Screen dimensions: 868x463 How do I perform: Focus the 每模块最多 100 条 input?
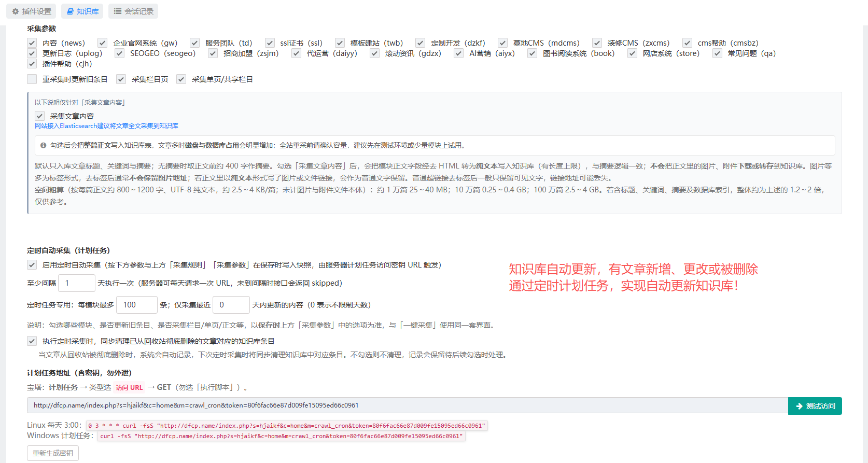pos(137,305)
